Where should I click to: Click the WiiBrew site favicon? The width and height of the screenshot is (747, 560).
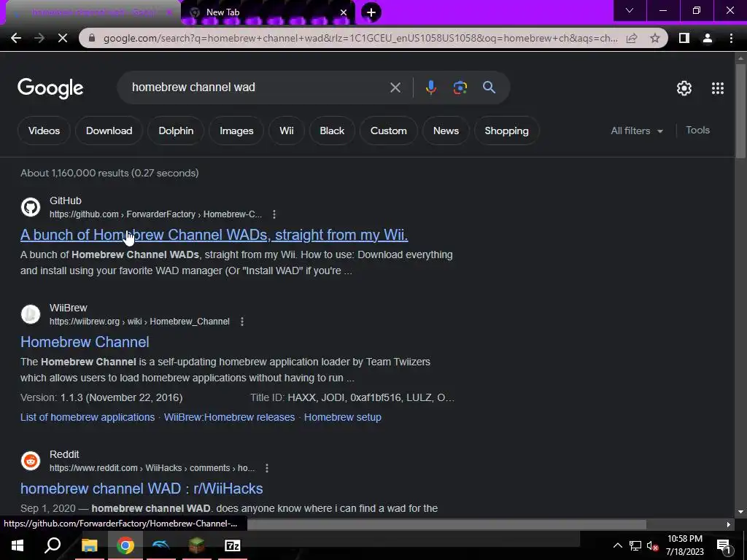click(31, 314)
